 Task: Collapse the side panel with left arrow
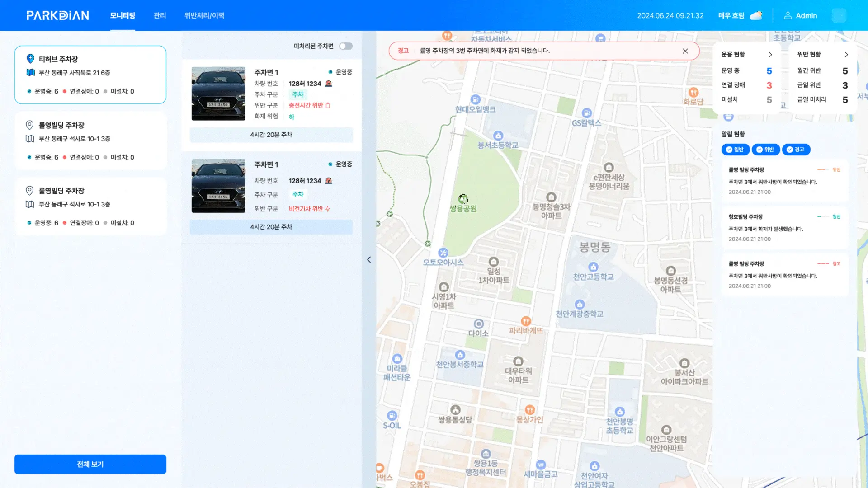click(x=369, y=259)
